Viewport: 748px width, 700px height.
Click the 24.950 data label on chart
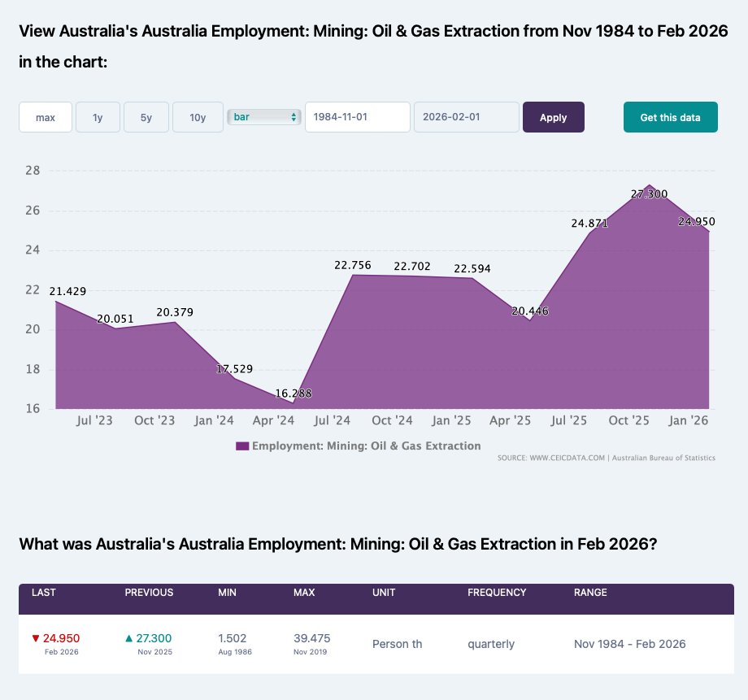click(697, 221)
